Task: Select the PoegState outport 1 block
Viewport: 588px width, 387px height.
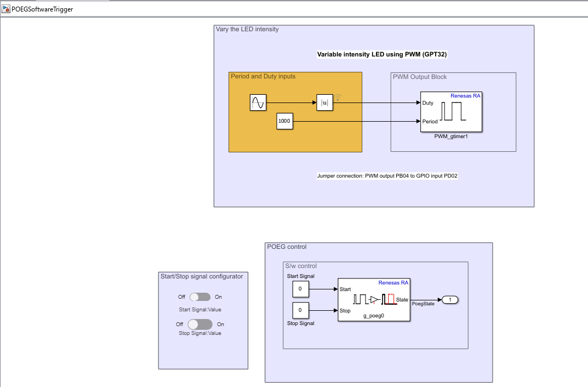Action: pos(450,300)
